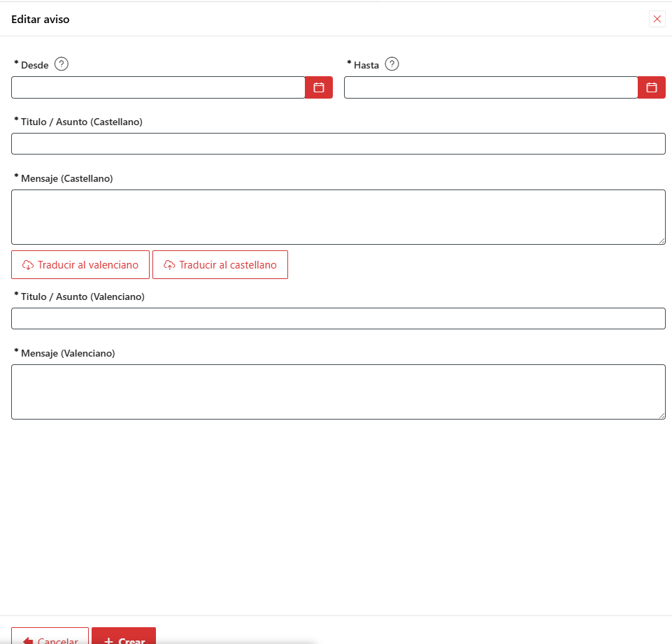
Task: Create the notice with the Crear button
Action: 124,636
